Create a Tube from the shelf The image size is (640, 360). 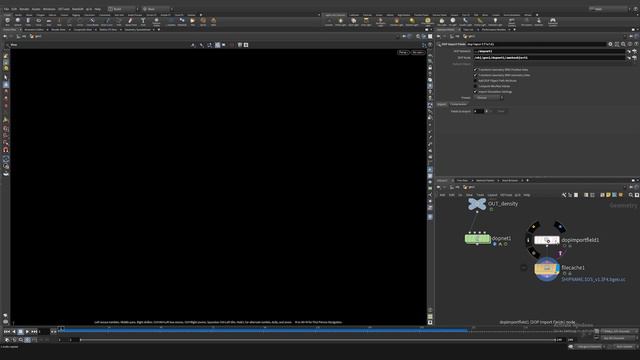28,21
